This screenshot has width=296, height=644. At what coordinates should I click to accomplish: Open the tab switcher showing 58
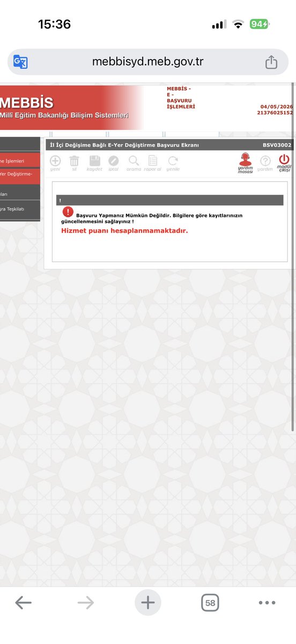click(x=210, y=603)
